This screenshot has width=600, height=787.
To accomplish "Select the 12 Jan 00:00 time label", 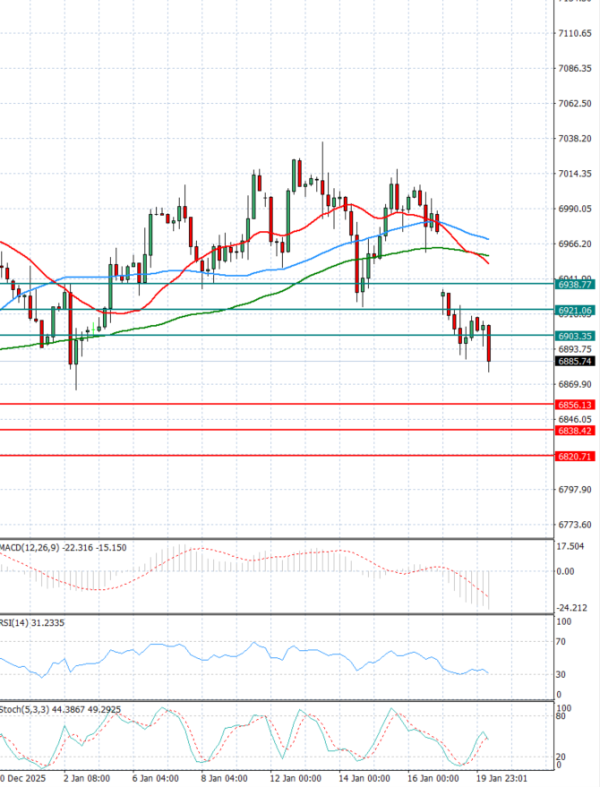I will [x=297, y=776].
